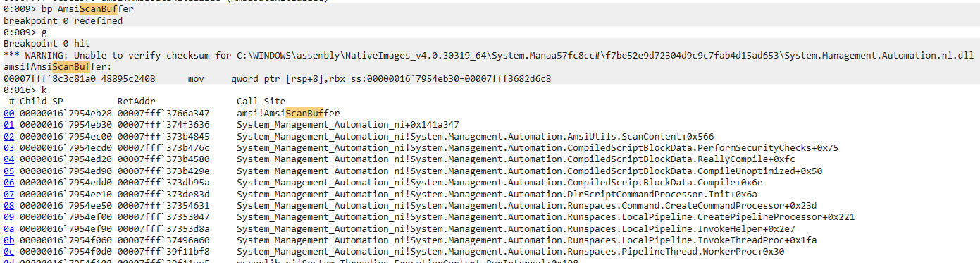Click Child-SP value 00000016`7954f0d0

66,251
